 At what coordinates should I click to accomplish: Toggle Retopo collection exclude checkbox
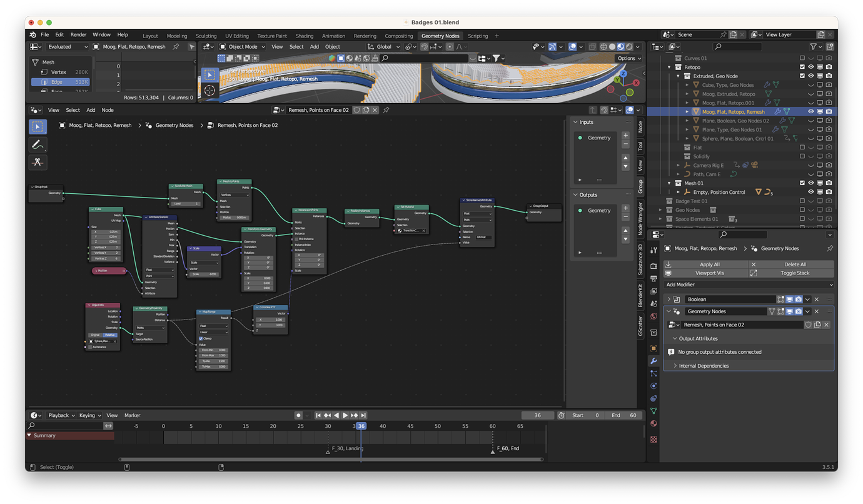tap(802, 67)
